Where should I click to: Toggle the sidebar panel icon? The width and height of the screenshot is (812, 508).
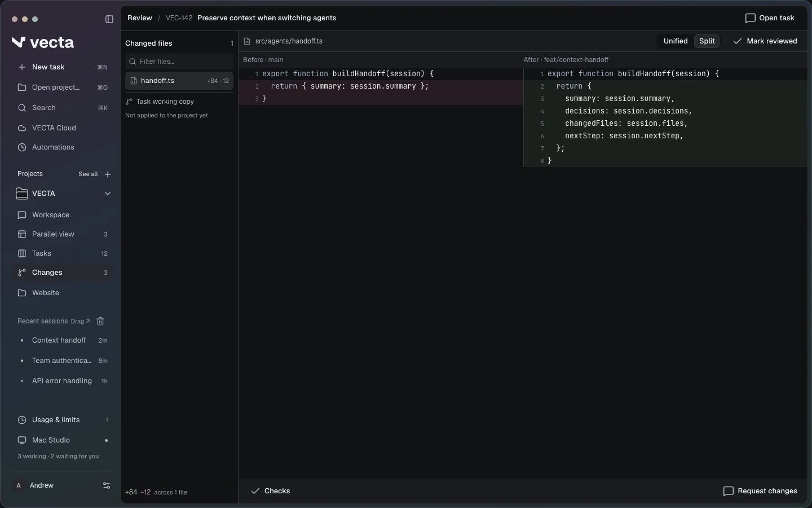click(x=109, y=19)
